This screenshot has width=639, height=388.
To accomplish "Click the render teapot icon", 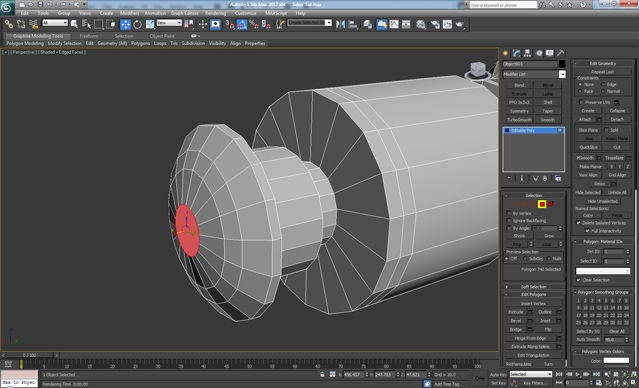I will click(x=460, y=24).
